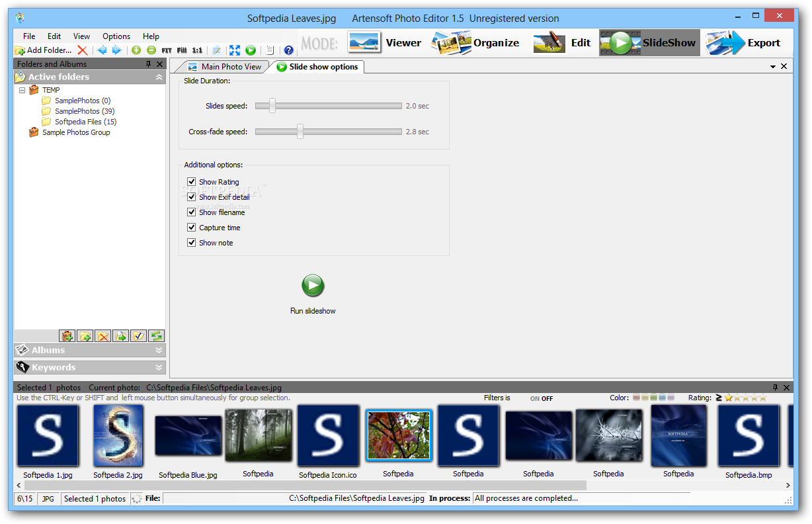The image size is (812, 524).
Task: Select the FIT zoom toolbar icon
Action: pyautogui.click(x=167, y=50)
